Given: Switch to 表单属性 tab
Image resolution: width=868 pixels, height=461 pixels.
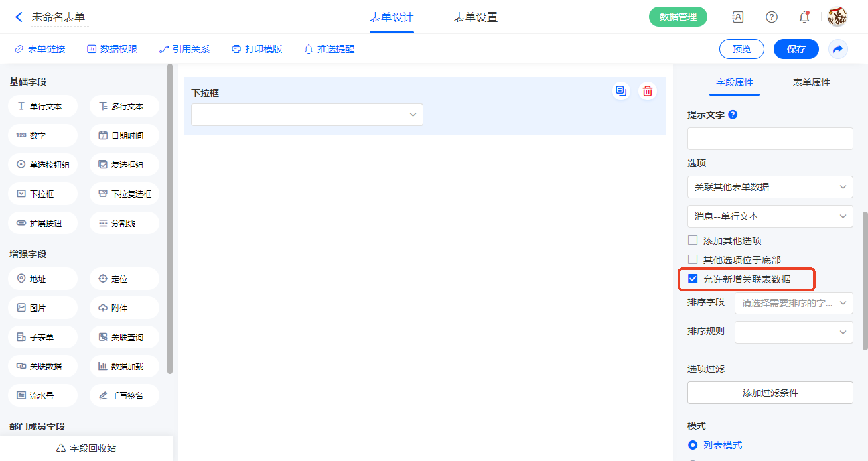Looking at the screenshot, I should [x=811, y=83].
